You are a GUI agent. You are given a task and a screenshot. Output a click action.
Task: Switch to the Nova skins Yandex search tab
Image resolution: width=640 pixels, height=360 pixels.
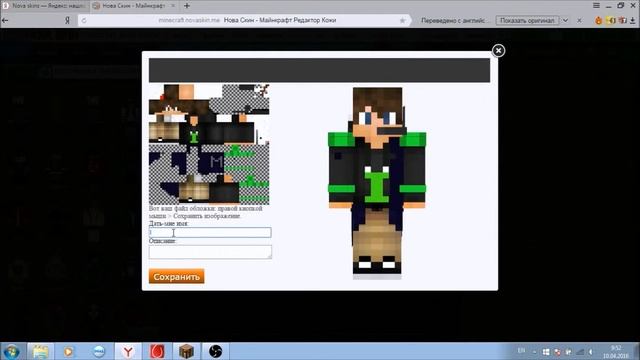coord(44,6)
